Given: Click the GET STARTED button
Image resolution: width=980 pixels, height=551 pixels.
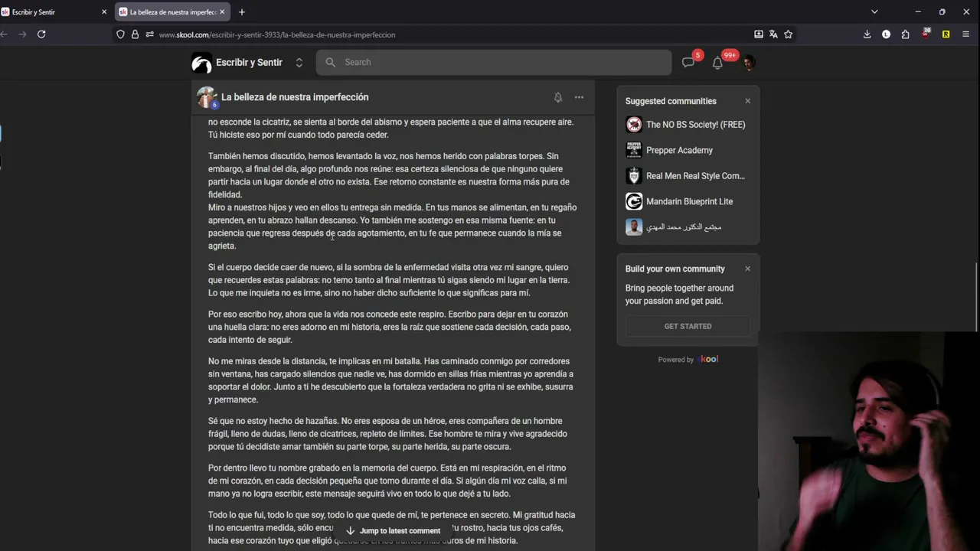Looking at the screenshot, I should pyautogui.click(x=688, y=326).
